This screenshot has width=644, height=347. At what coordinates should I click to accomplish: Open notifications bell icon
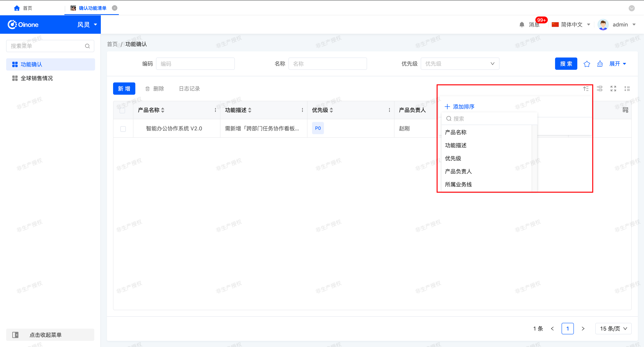coord(522,25)
